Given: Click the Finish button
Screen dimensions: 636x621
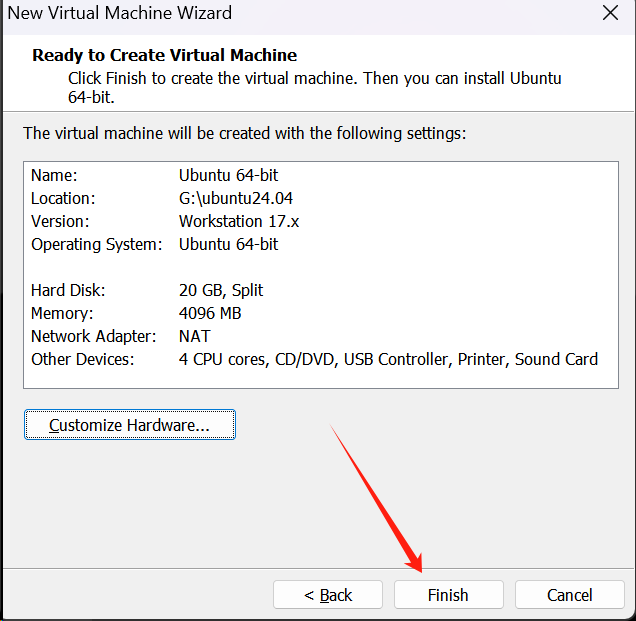Looking at the screenshot, I should 449,595.
